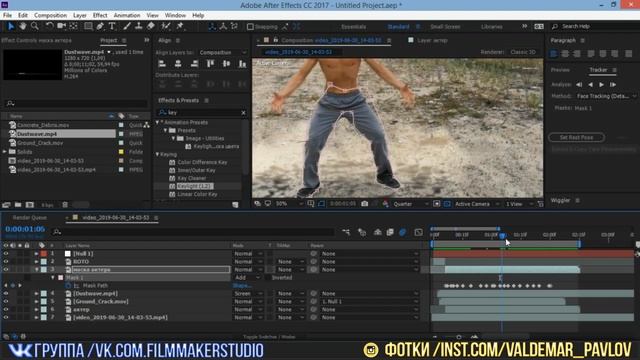Select the Rectangle shape tool
640x360 pixels.
pyautogui.click(x=88, y=27)
